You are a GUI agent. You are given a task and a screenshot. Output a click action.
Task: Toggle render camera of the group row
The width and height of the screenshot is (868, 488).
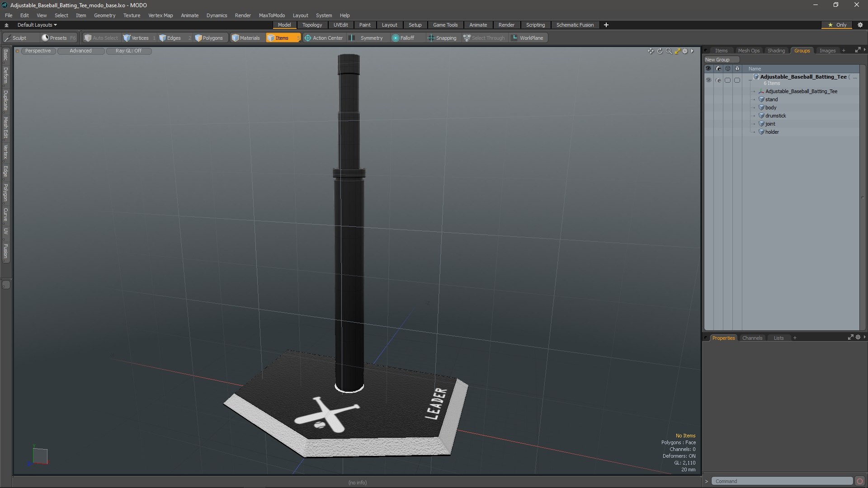[718, 80]
